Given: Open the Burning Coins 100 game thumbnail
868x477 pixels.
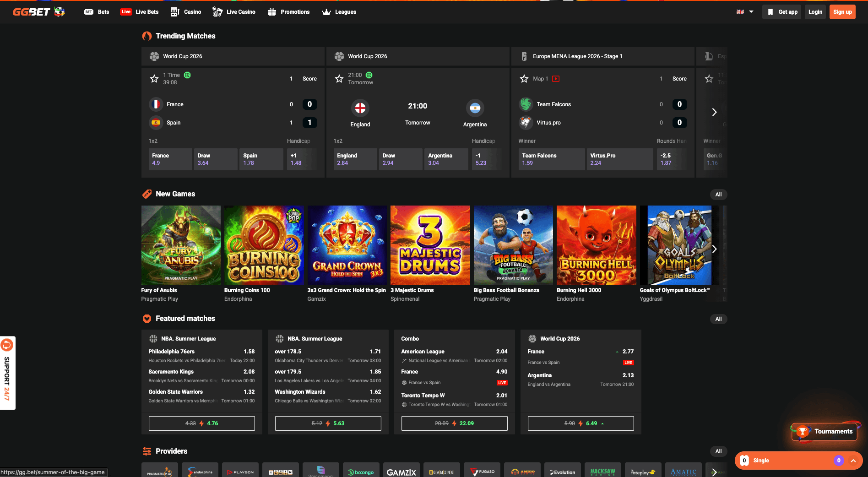Looking at the screenshot, I should coord(264,245).
